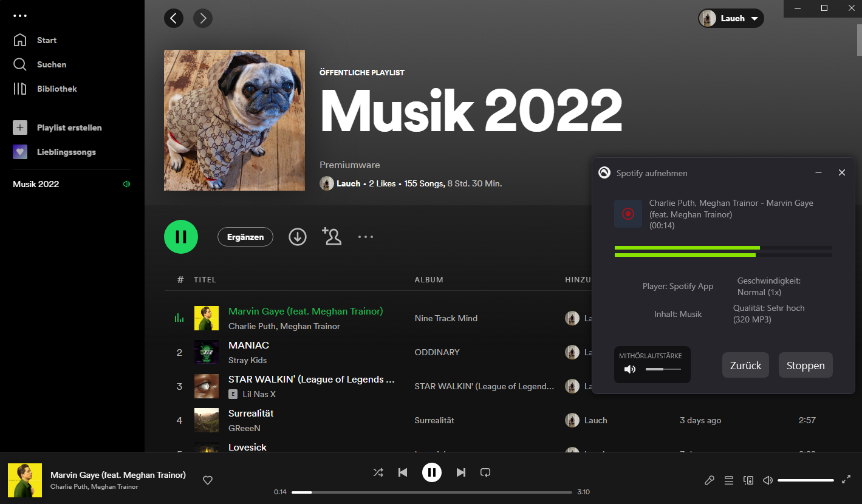This screenshot has height=504, width=862.
Task: Adjust the main Spotify volume slider
Action: tap(806, 480)
